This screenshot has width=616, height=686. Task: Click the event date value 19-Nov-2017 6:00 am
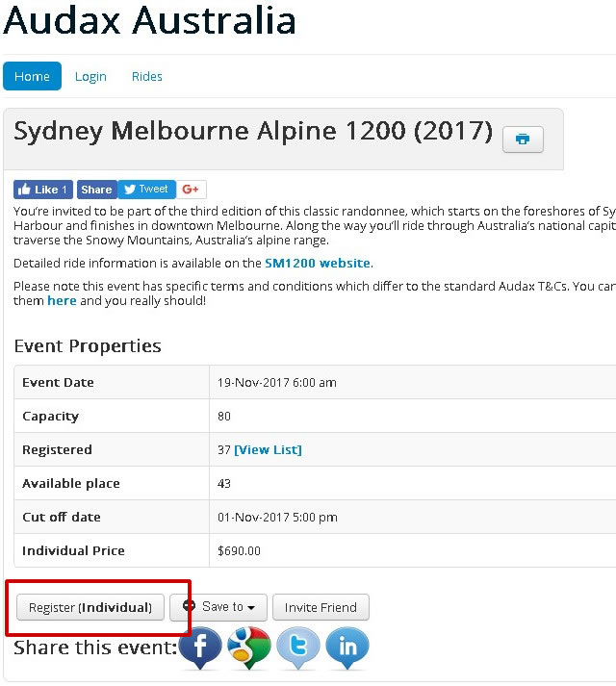(x=277, y=382)
